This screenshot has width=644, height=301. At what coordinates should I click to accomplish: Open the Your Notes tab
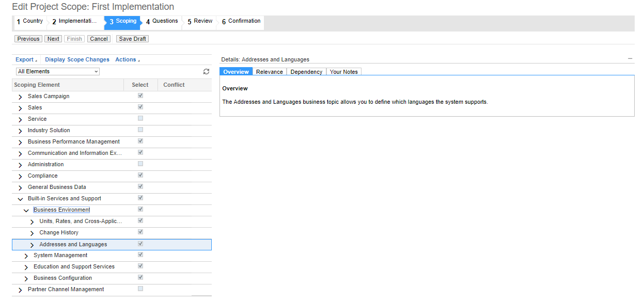(x=343, y=72)
